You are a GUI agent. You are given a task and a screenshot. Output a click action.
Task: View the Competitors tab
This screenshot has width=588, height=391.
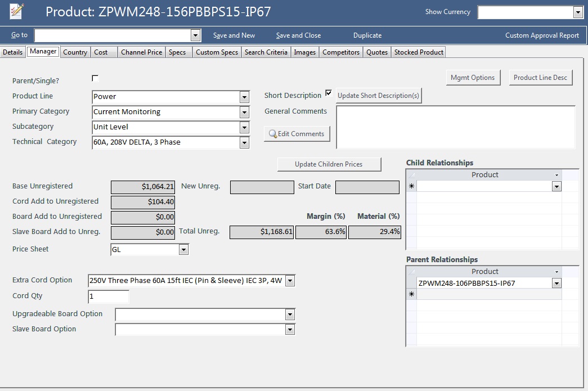pyautogui.click(x=341, y=52)
